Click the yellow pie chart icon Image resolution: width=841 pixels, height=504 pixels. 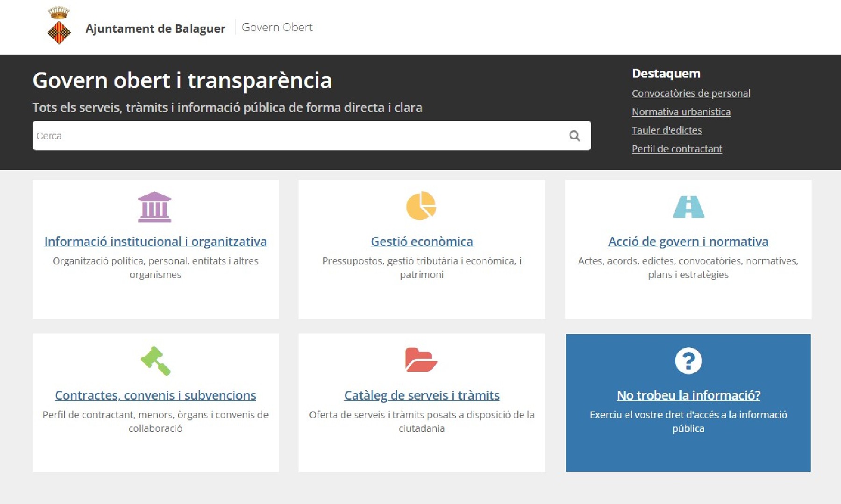421,206
